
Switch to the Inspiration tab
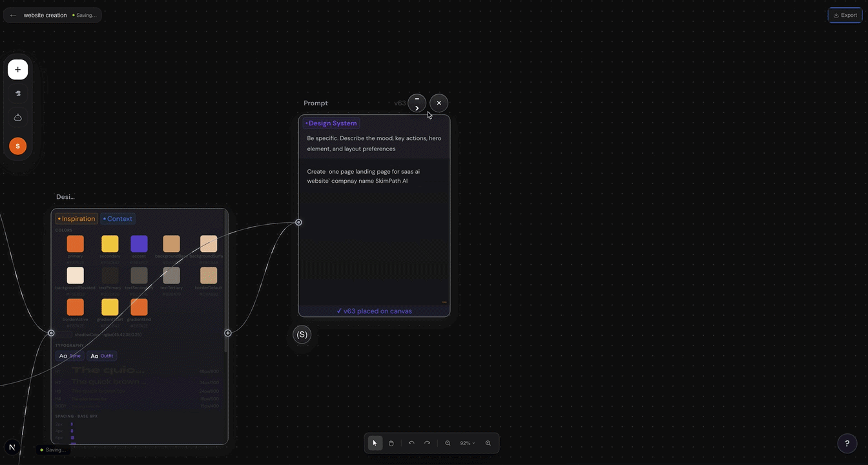77,219
